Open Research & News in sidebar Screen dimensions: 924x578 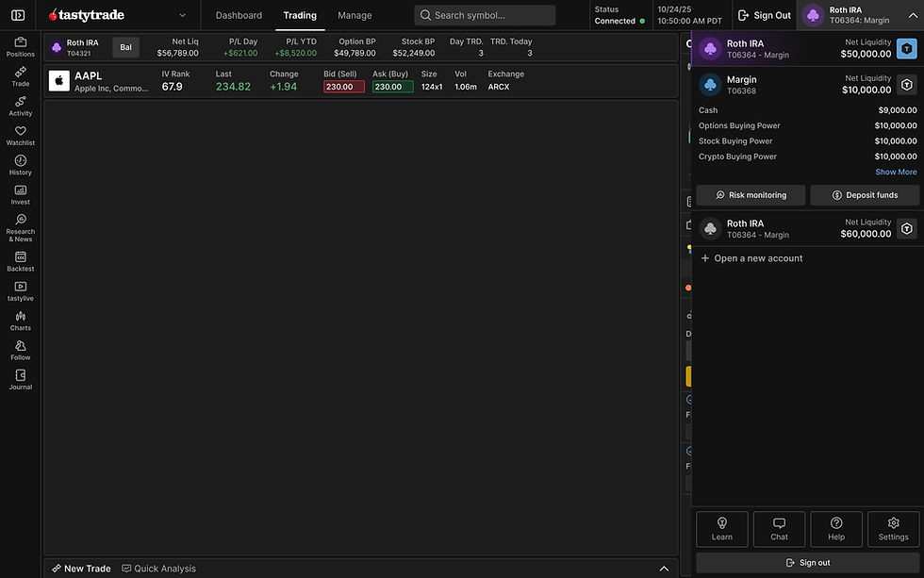pyautogui.click(x=21, y=228)
